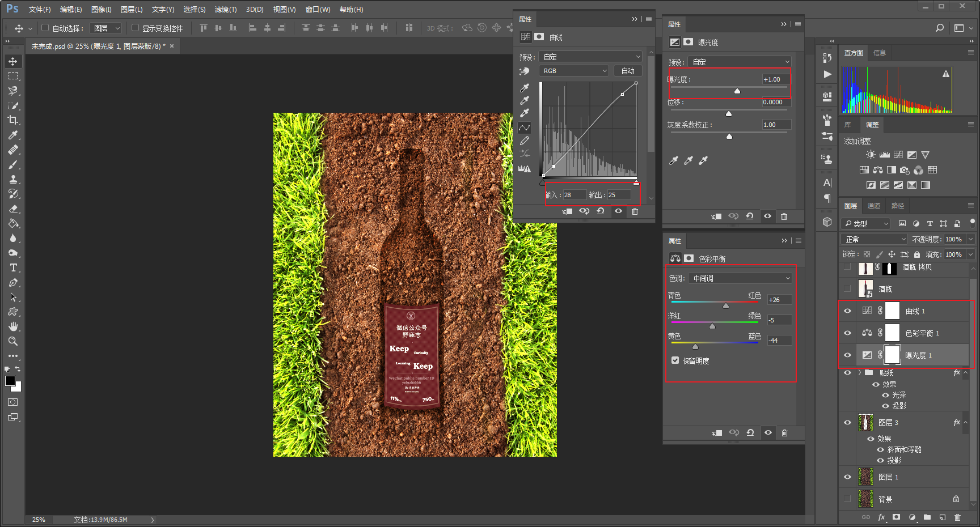This screenshot has height=527, width=980.
Task: Click the 灰度系数校正 value field
Action: tap(776, 125)
